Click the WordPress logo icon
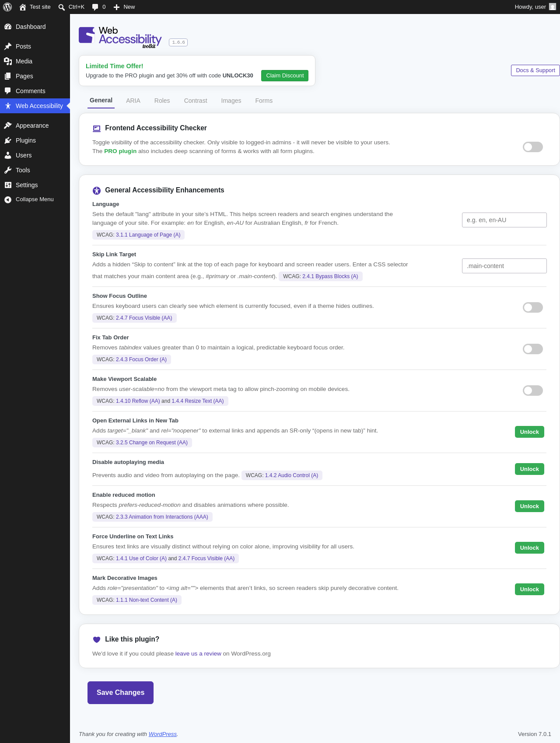Screen dimensions: 560x743 (x=7, y=7)
